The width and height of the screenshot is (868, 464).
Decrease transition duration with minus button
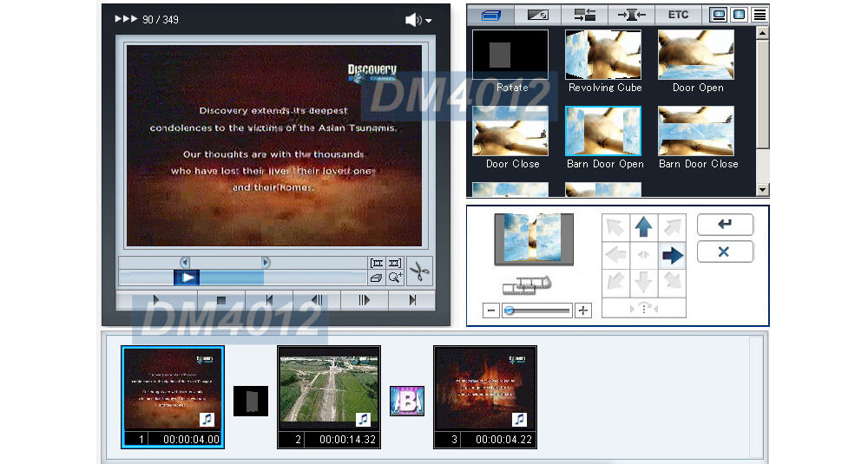[x=491, y=310]
